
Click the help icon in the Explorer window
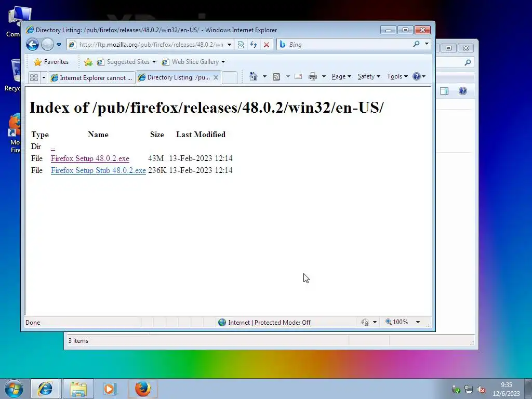tap(463, 91)
